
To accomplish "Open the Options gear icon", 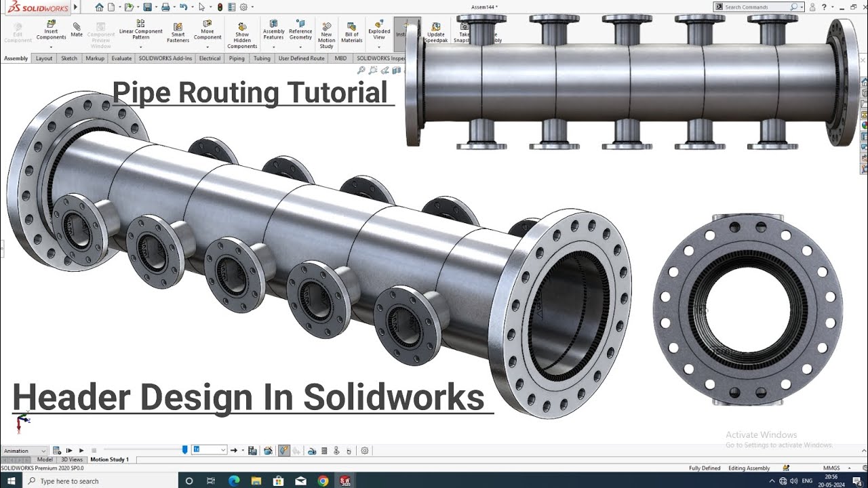I will coord(243,7).
